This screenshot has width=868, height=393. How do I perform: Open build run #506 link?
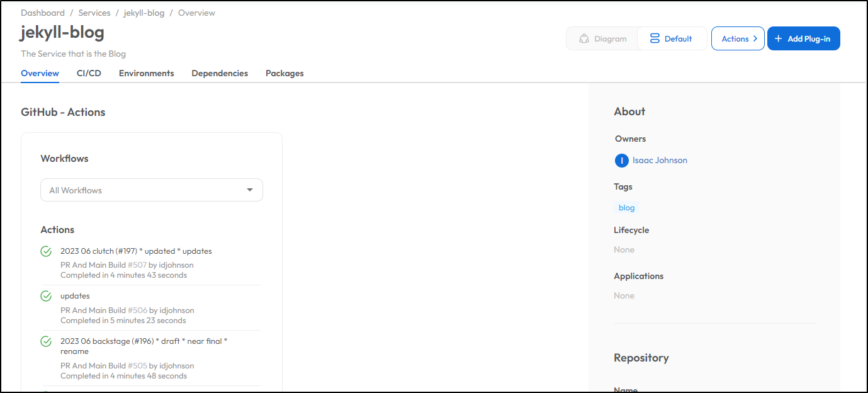137,310
